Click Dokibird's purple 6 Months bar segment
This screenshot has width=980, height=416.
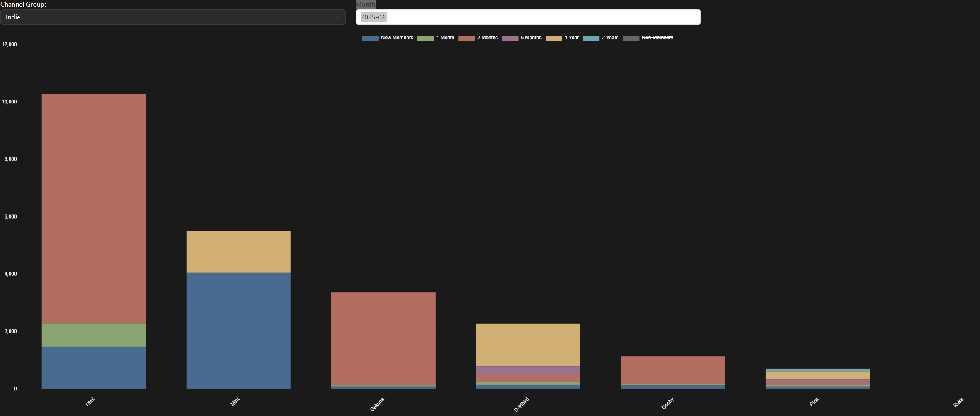click(x=528, y=370)
